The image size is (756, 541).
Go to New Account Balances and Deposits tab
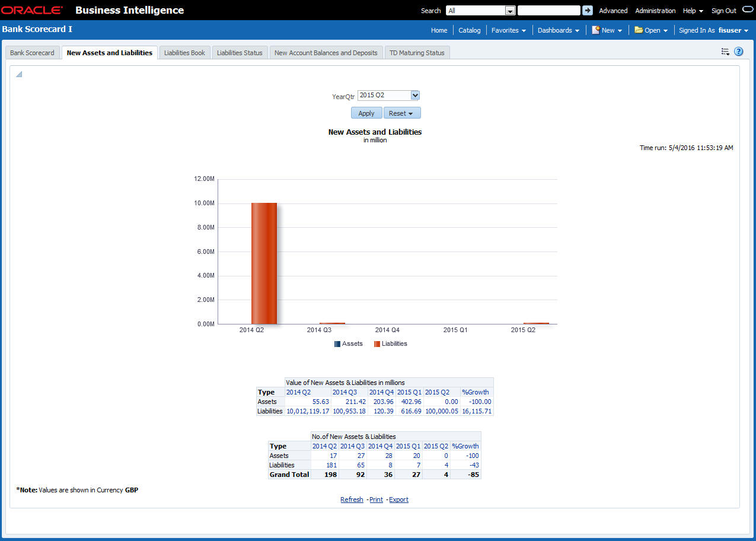pyautogui.click(x=326, y=53)
